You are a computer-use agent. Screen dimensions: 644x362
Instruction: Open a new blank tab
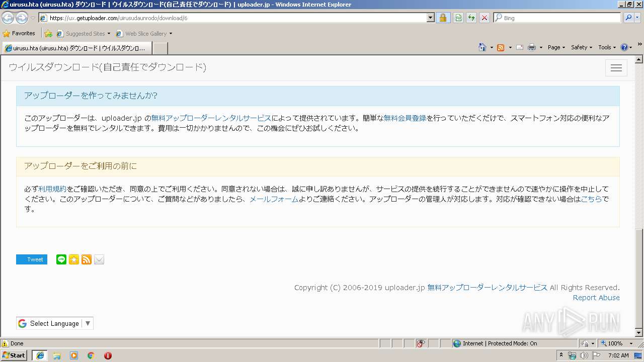click(x=160, y=48)
